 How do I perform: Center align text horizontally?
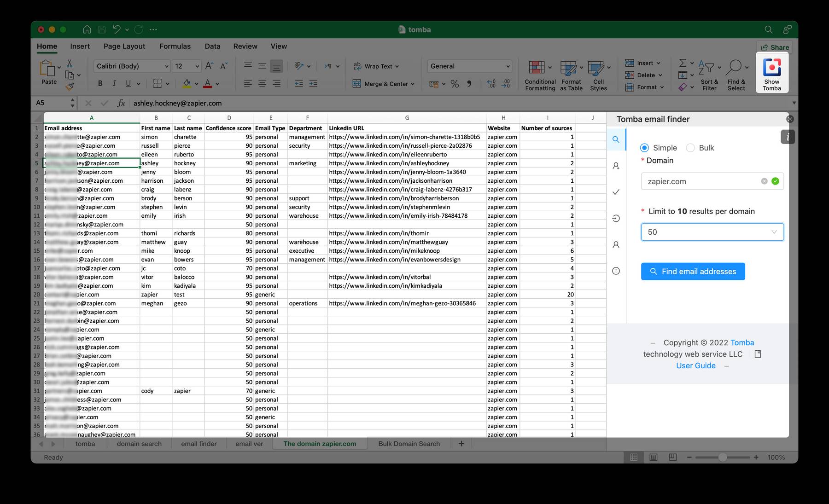pos(262,84)
